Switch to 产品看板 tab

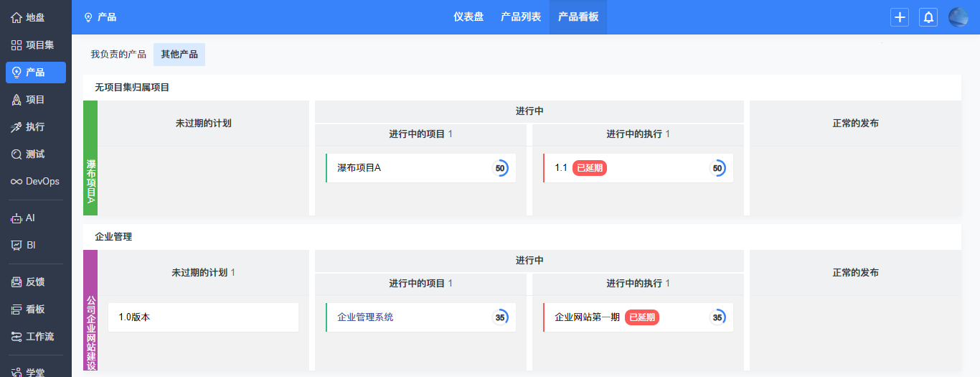(578, 17)
